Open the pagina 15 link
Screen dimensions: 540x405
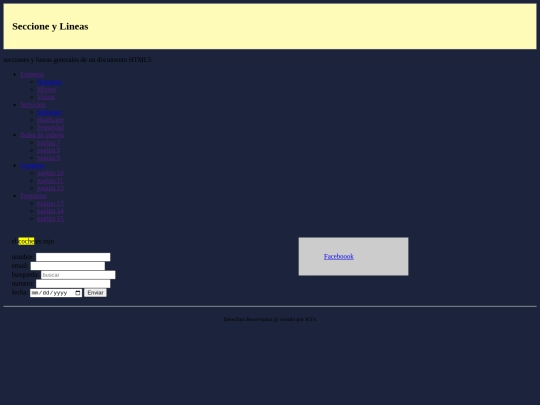50,219
